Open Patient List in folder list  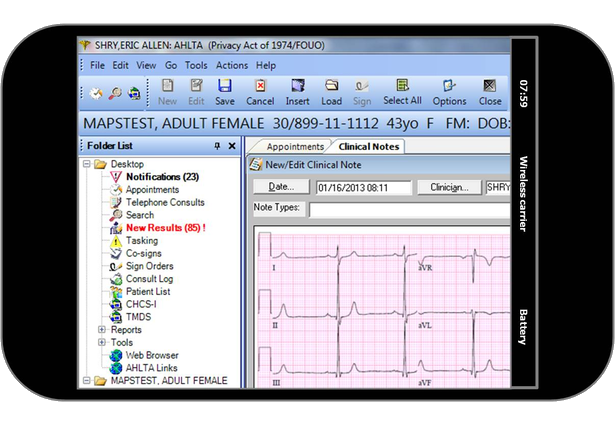(148, 291)
